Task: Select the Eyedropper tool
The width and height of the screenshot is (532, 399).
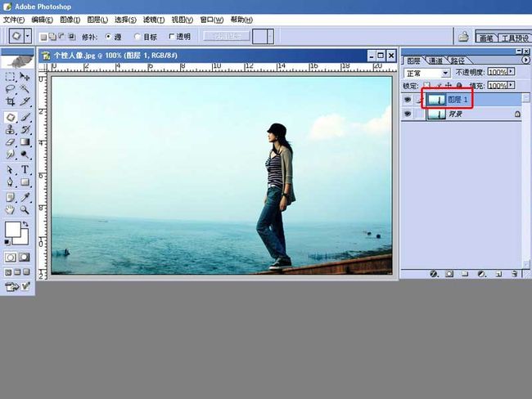Action: [25, 197]
